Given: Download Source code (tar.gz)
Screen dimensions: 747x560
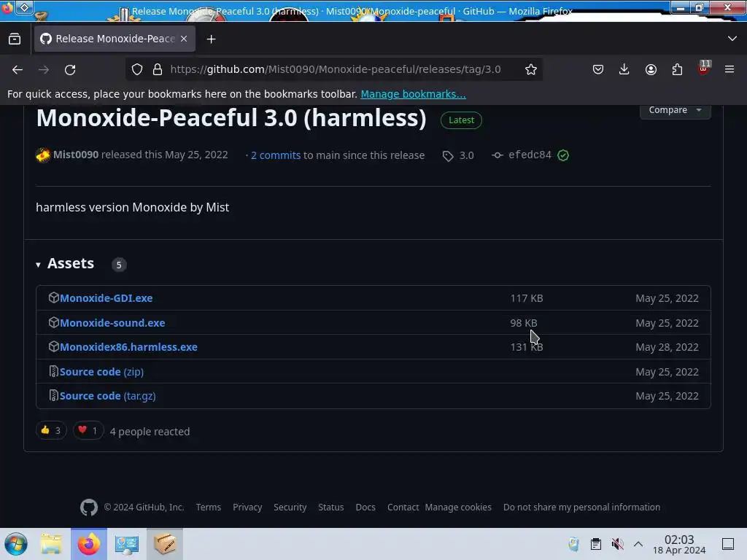Looking at the screenshot, I should click(x=107, y=396).
